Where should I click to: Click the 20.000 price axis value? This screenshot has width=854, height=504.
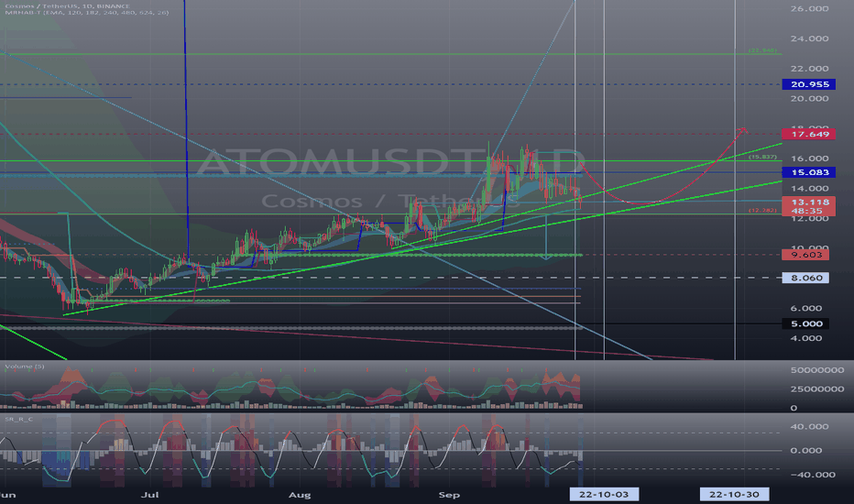809,99
